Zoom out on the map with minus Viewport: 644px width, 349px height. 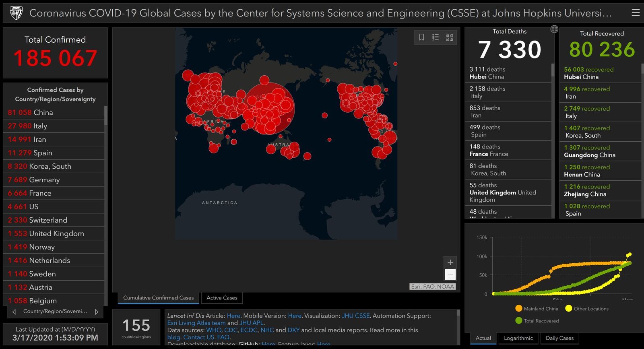coord(450,275)
